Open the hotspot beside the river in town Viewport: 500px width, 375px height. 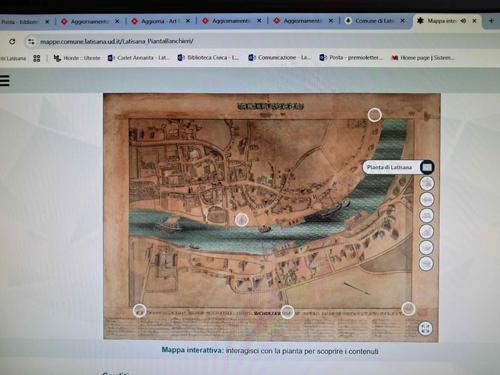(242, 220)
